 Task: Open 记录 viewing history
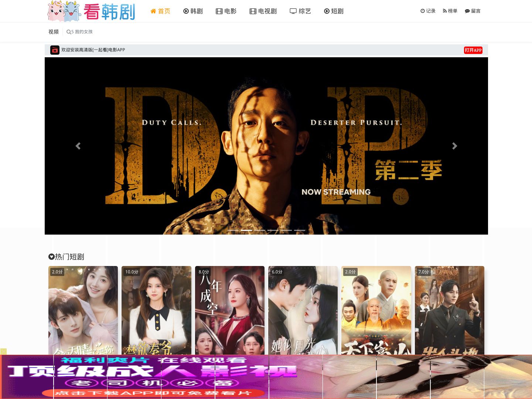click(428, 11)
